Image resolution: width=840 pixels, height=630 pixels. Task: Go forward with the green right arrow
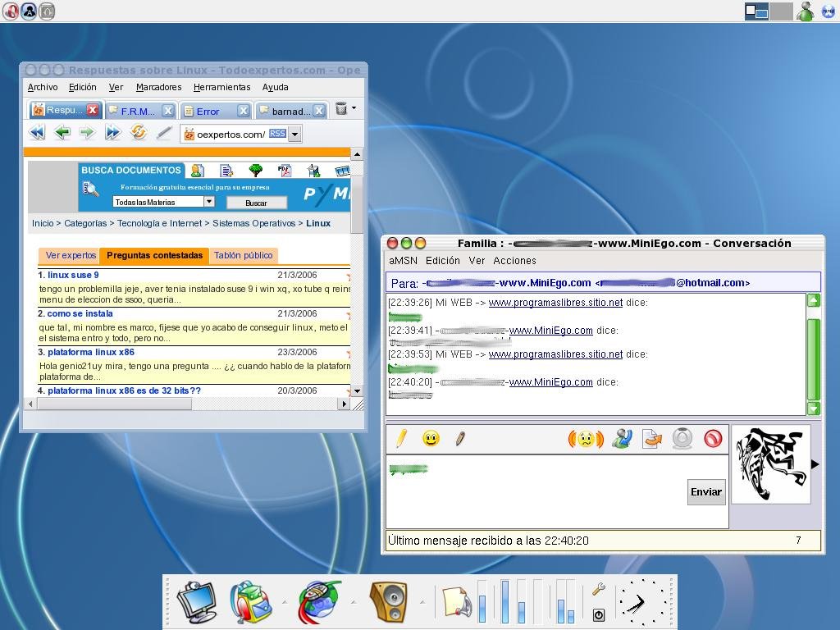(87, 132)
